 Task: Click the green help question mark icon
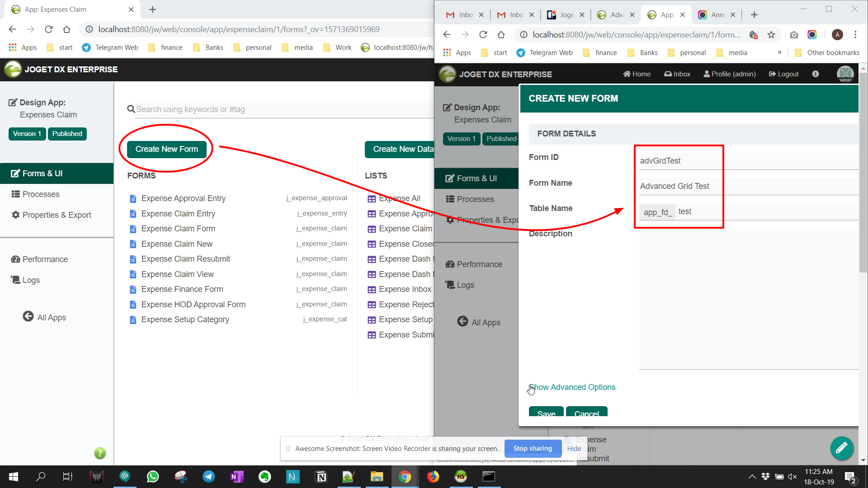[100, 453]
